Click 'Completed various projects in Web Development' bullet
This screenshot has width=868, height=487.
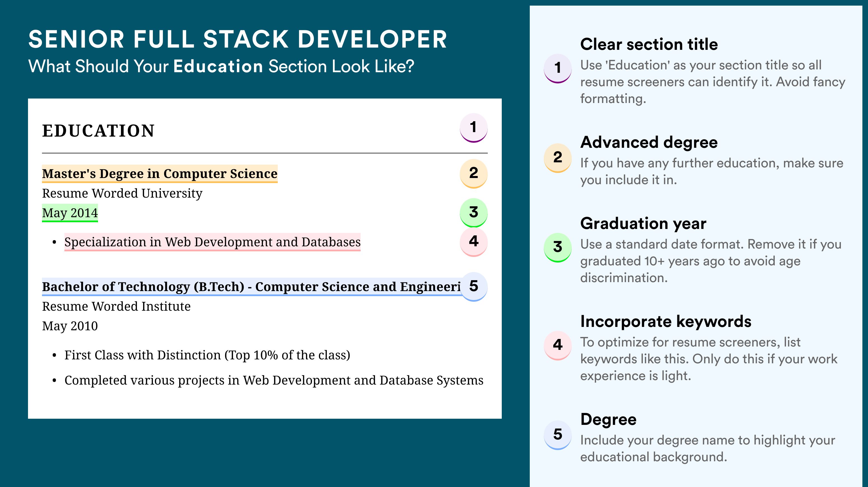coord(274,380)
